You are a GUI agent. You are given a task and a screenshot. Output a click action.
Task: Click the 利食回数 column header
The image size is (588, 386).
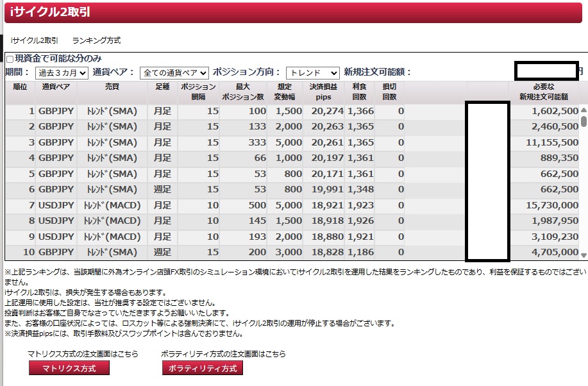[359, 92]
